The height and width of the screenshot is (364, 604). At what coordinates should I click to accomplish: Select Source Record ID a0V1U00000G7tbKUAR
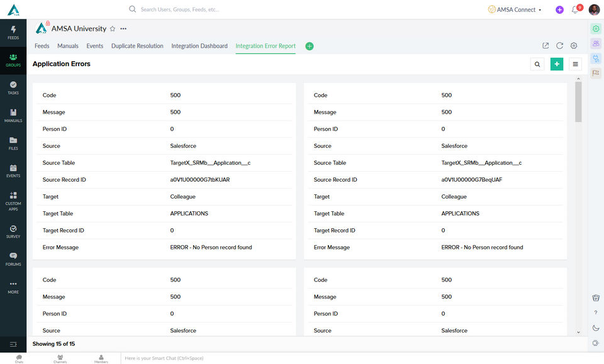(200, 180)
